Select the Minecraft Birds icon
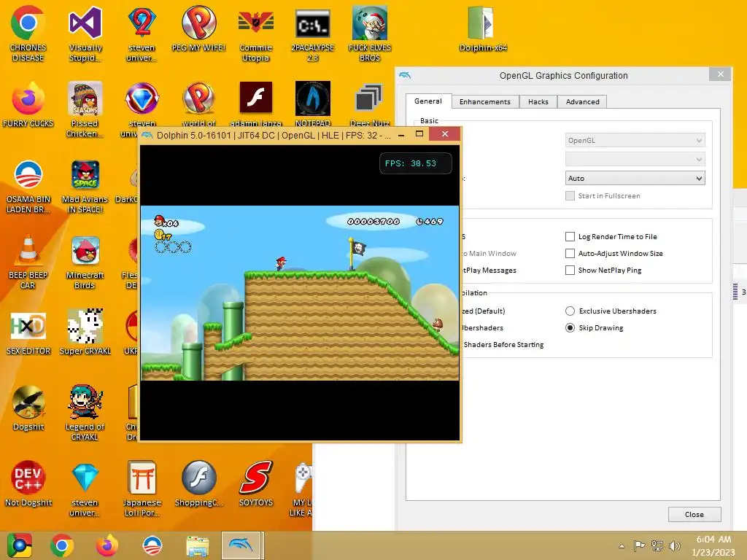Viewport: 747px width, 560px height. [85, 262]
